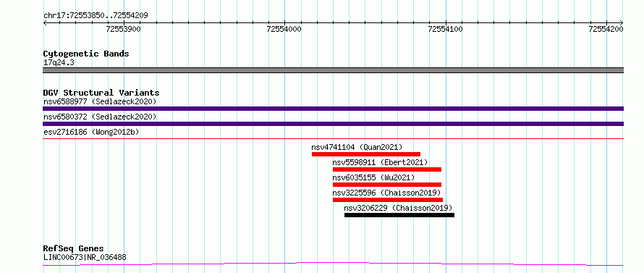
Task: Click the Cytogenetic Bands track title
Action: 86,54
